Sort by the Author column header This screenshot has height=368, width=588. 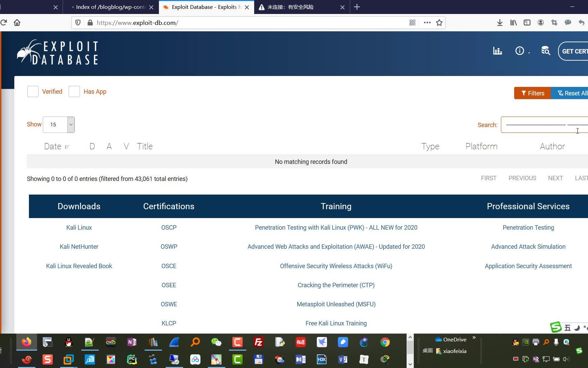[552, 147]
